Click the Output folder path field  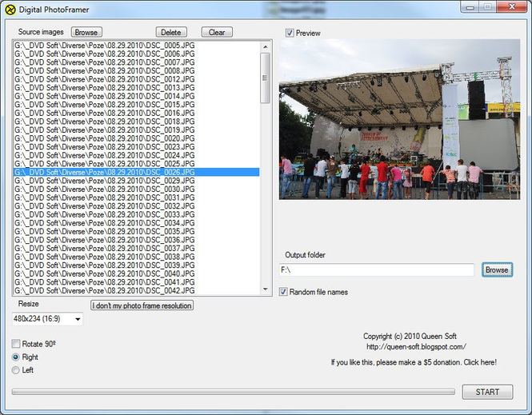coord(376,270)
